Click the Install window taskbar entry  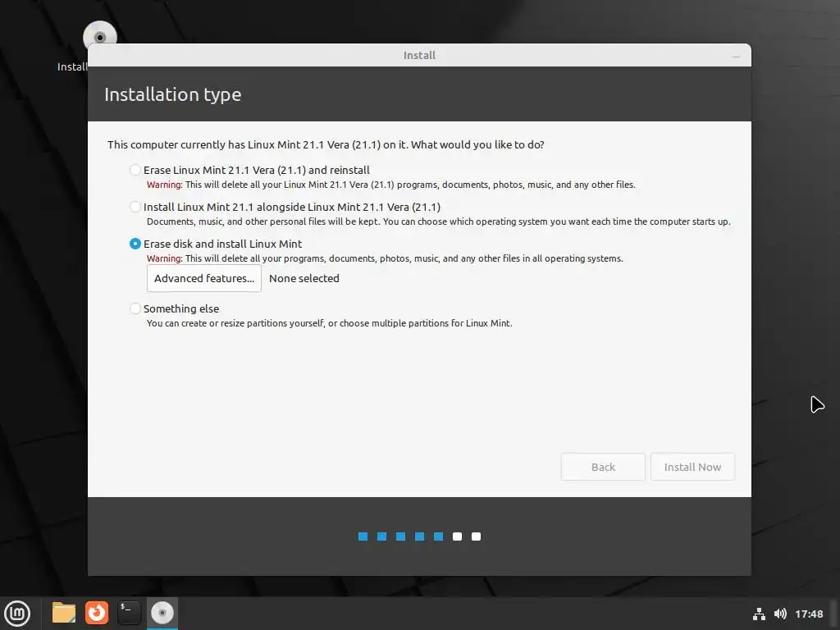tap(162, 613)
